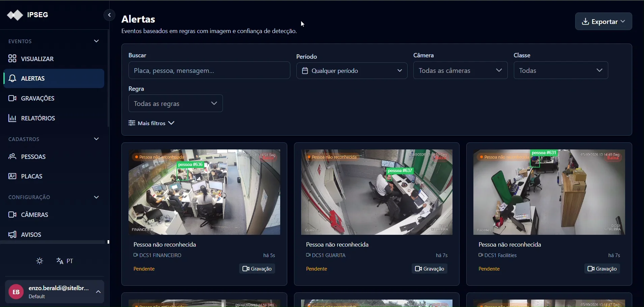This screenshot has width=644, height=307.
Task: Collapse the Configuração section
Action: click(x=96, y=197)
